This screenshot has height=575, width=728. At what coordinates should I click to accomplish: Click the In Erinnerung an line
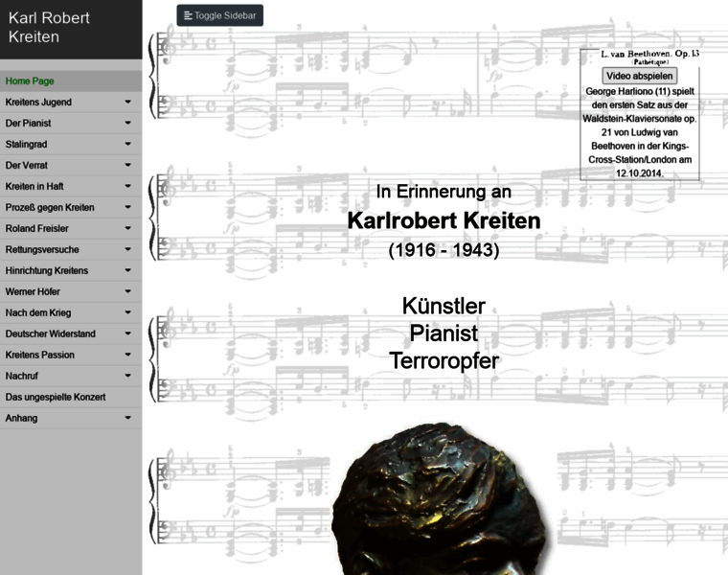click(444, 192)
